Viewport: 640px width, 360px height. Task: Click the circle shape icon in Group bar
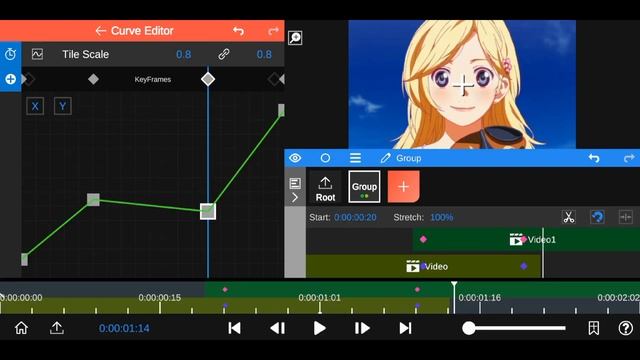point(325,158)
